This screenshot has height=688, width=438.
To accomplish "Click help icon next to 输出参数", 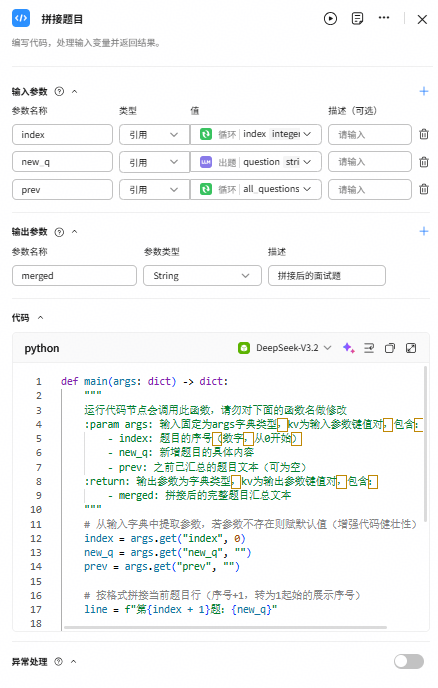I will [59, 232].
